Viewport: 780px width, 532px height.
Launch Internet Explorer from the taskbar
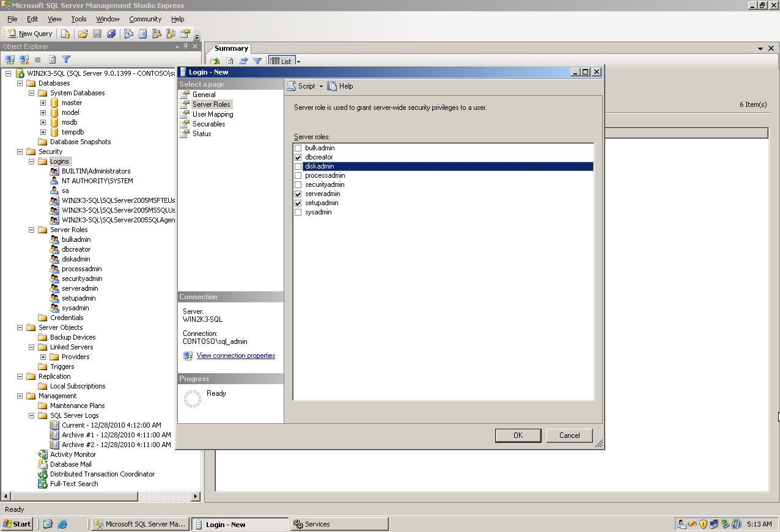(x=62, y=523)
